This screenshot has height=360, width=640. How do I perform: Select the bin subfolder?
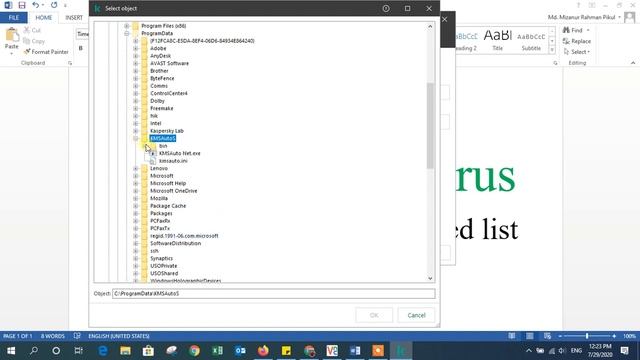pos(163,146)
